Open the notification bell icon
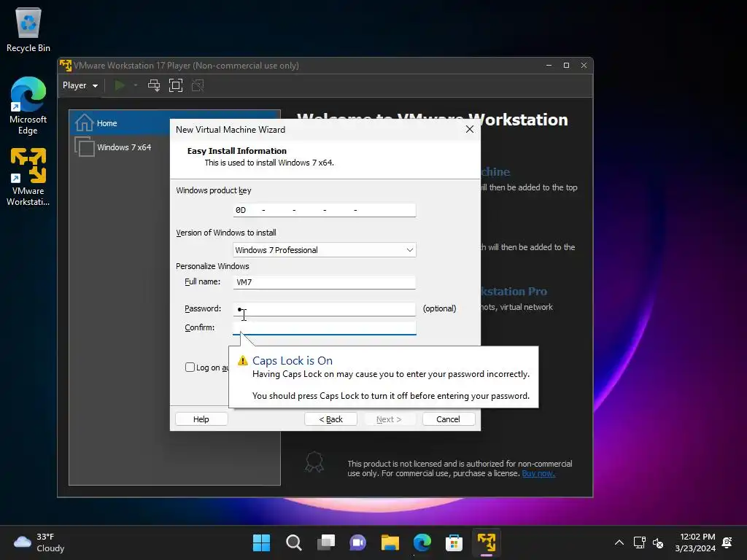The height and width of the screenshot is (560, 747). tap(727, 542)
